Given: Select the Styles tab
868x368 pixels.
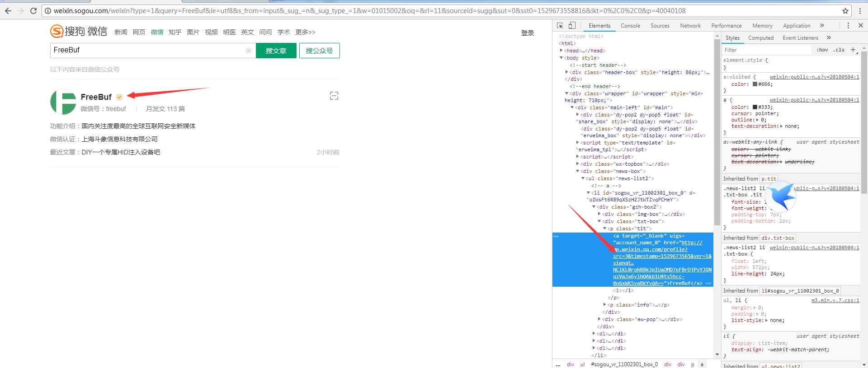Looking at the screenshot, I should [x=732, y=38].
